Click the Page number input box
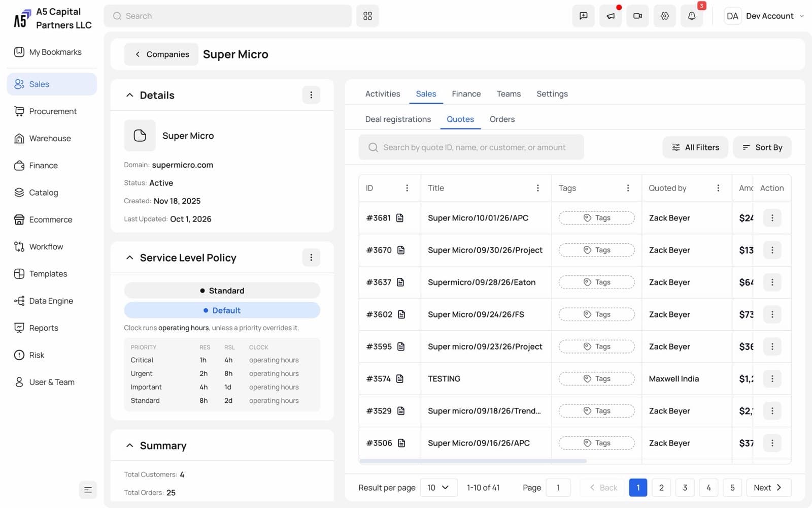 558,488
